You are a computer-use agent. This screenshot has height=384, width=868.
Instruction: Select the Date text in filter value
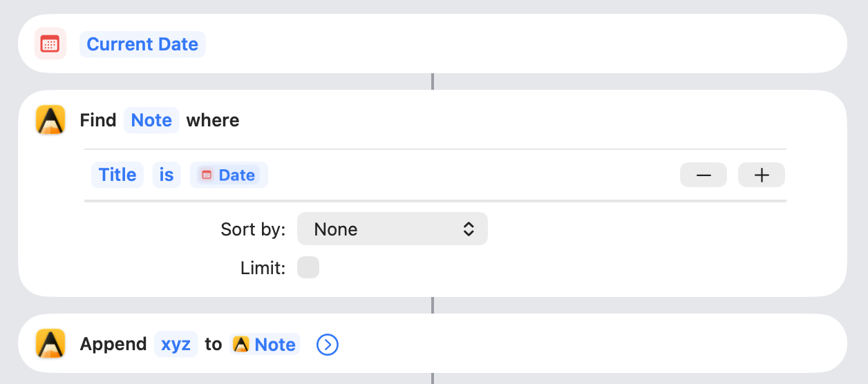pos(237,175)
